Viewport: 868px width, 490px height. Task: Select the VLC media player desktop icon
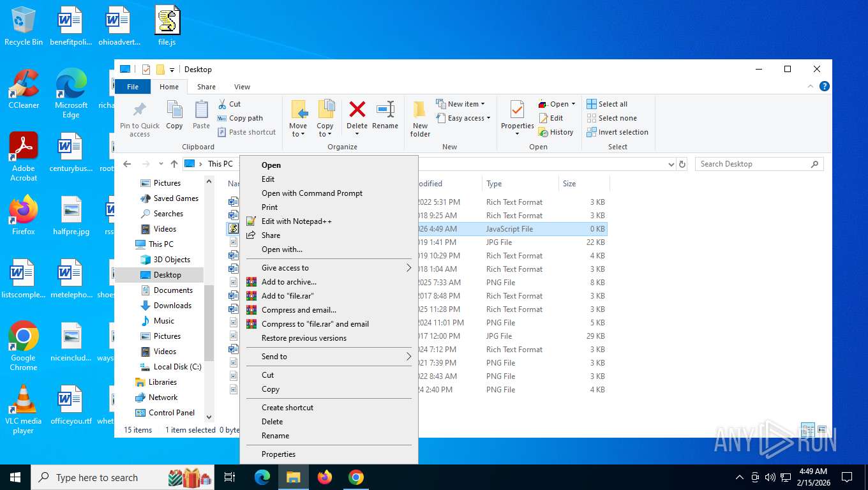(x=24, y=409)
